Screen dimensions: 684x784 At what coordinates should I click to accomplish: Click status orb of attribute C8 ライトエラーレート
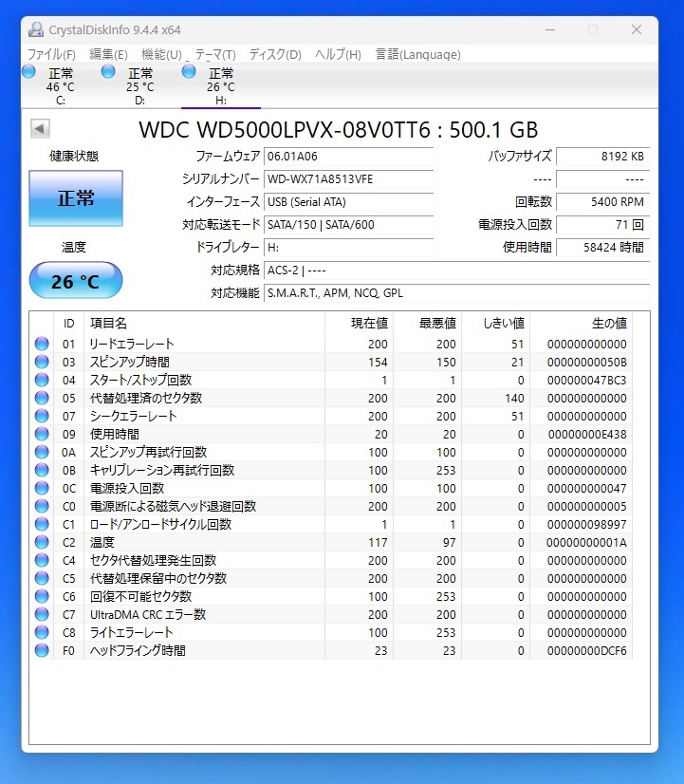[42, 632]
